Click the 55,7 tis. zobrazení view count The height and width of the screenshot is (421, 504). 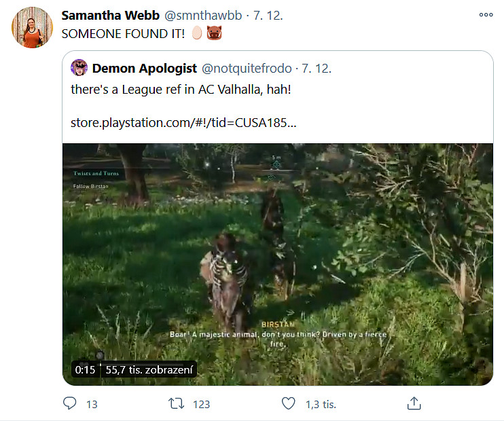pos(150,370)
